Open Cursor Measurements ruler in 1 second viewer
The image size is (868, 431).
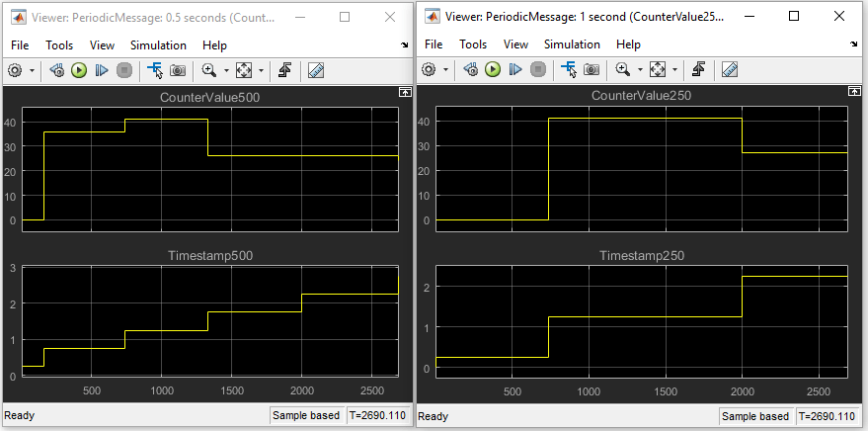[730, 69]
